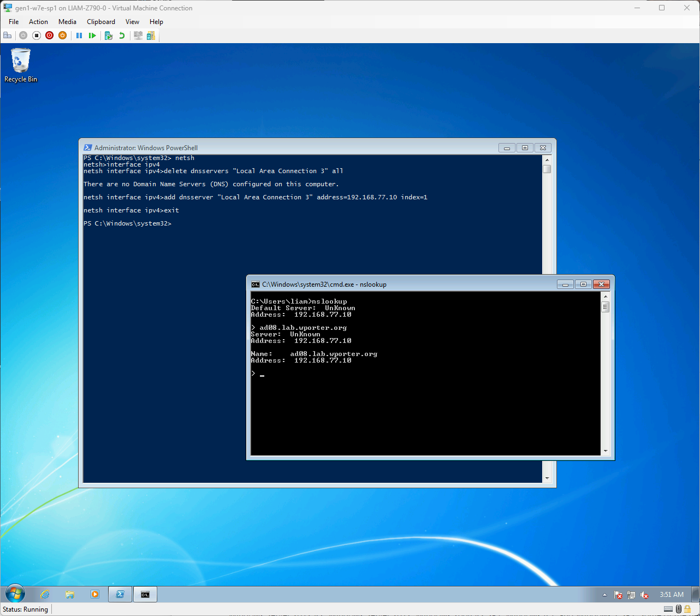Open the Clipboard menu

(101, 22)
